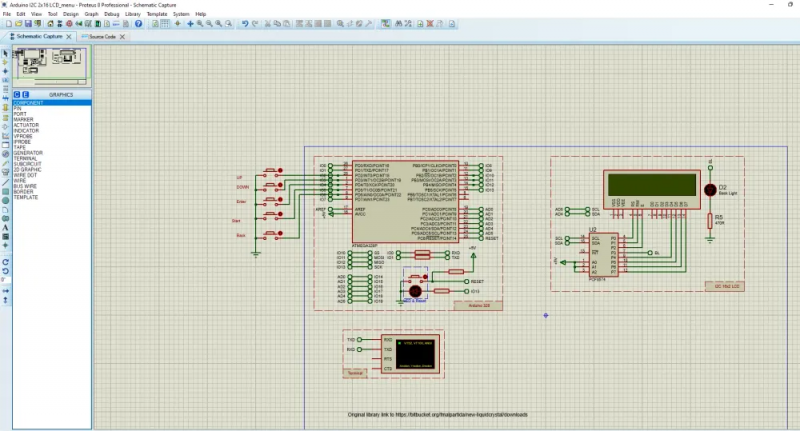Click the blue 'C' button above list
The height and width of the screenshot is (431, 800).
click(17, 95)
